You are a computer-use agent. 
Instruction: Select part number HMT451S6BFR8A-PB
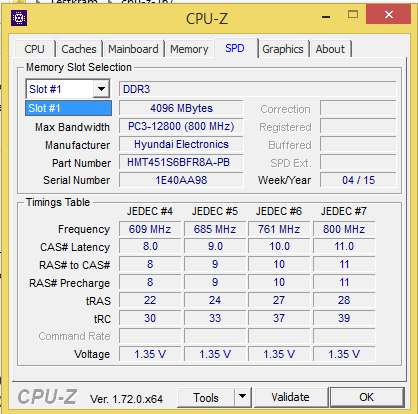(181, 162)
